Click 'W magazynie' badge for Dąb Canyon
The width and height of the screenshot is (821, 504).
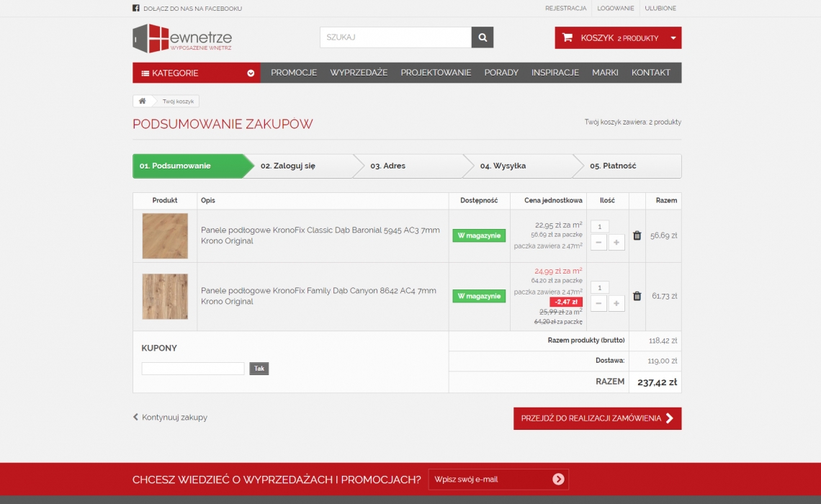(479, 296)
